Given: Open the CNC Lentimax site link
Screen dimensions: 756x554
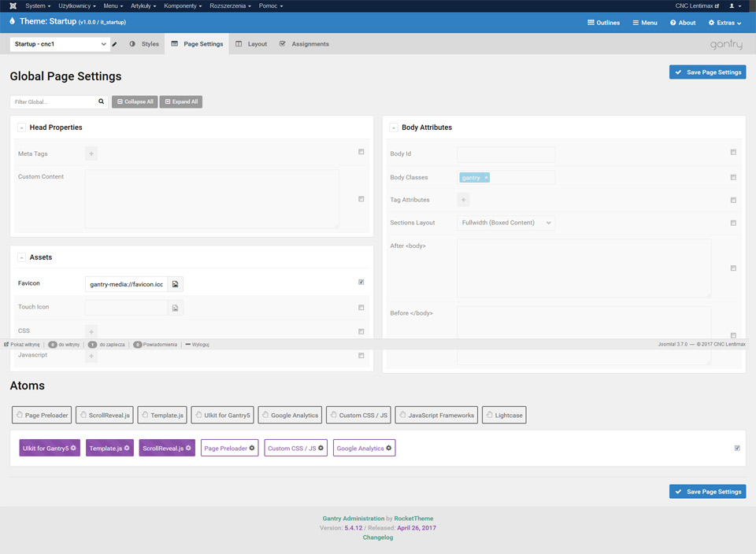Looking at the screenshot, I should 697,6.
